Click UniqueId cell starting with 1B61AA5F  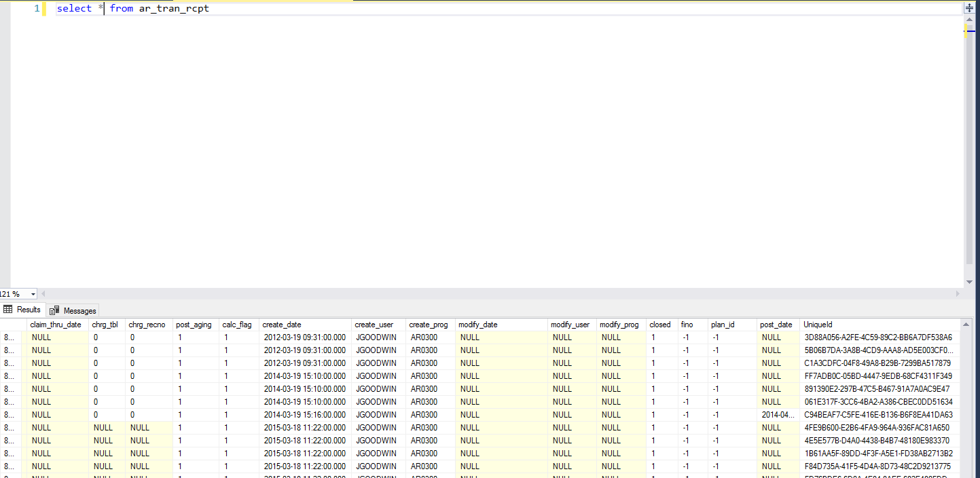880,454
